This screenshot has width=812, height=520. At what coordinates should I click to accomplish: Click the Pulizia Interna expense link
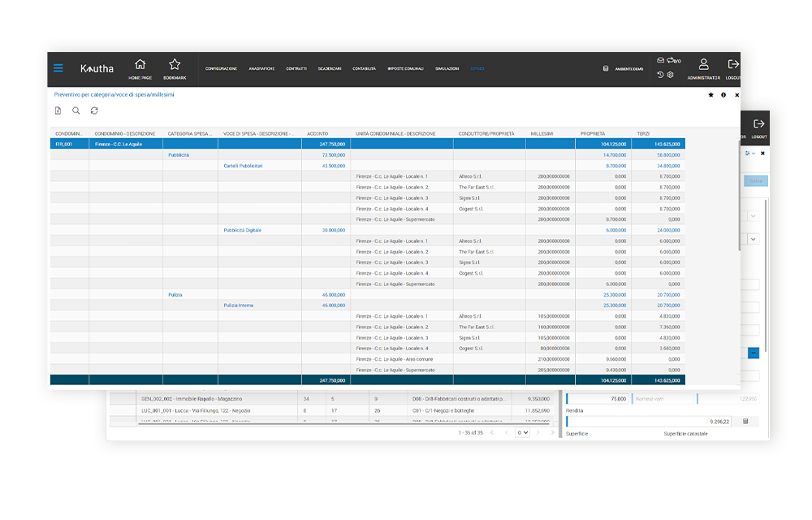[x=238, y=305]
